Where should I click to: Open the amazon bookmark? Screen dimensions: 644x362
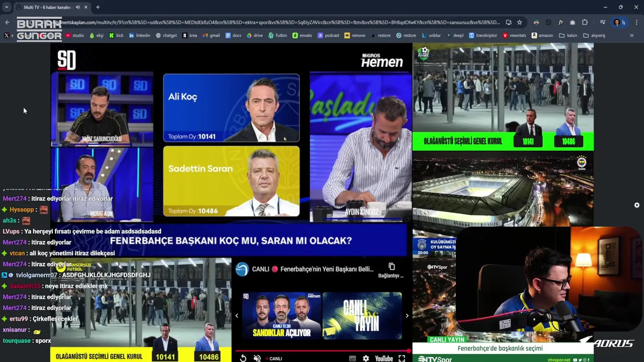(x=542, y=35)
